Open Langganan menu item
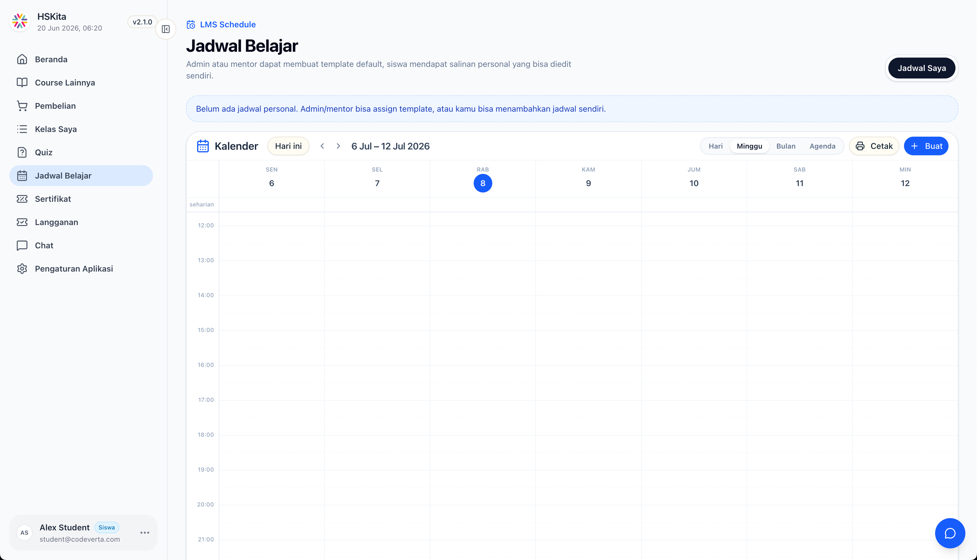Viewport: 977px width, 560px height. click(x=81, y=222)
